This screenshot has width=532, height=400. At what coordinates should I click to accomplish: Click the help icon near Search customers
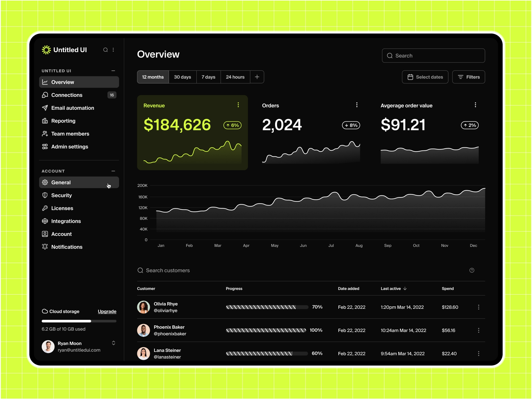tap(472, 270)
